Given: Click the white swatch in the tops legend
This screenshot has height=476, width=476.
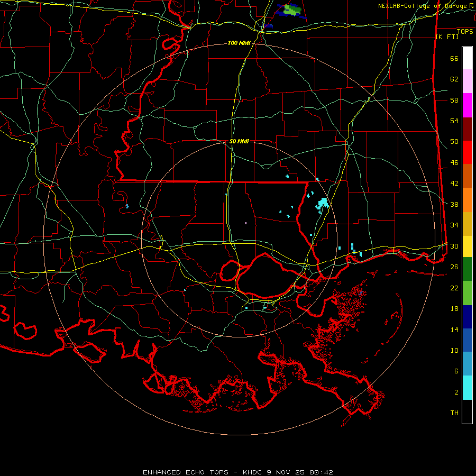Looking at the screenshot, I should (467, 58).
